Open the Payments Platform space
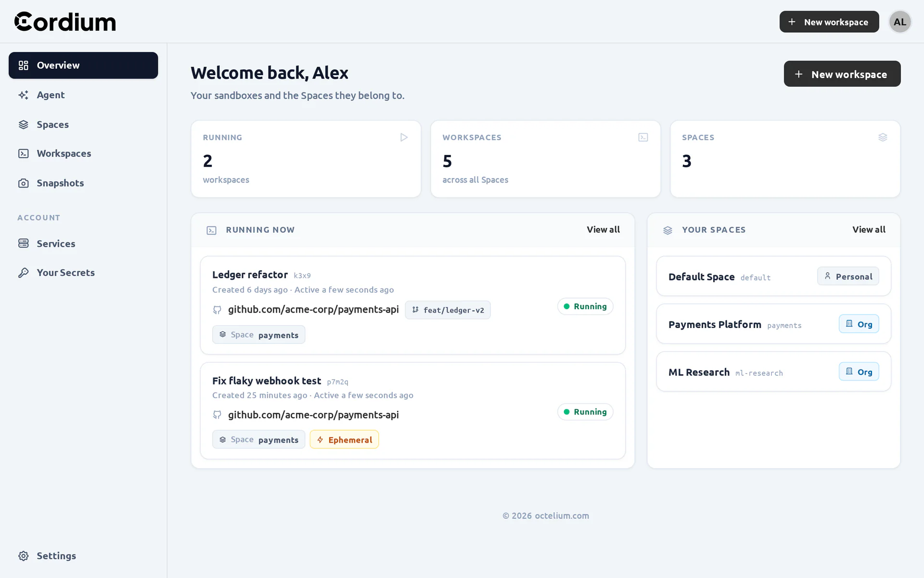This screenshot has width=924, height=578. pyautogui.click(x=773, y=324)
